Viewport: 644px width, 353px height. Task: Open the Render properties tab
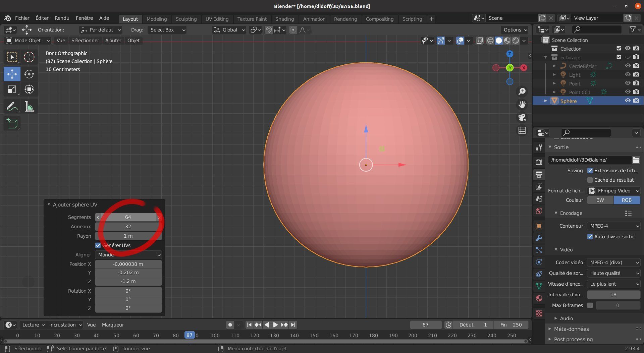tap(539, 162)
